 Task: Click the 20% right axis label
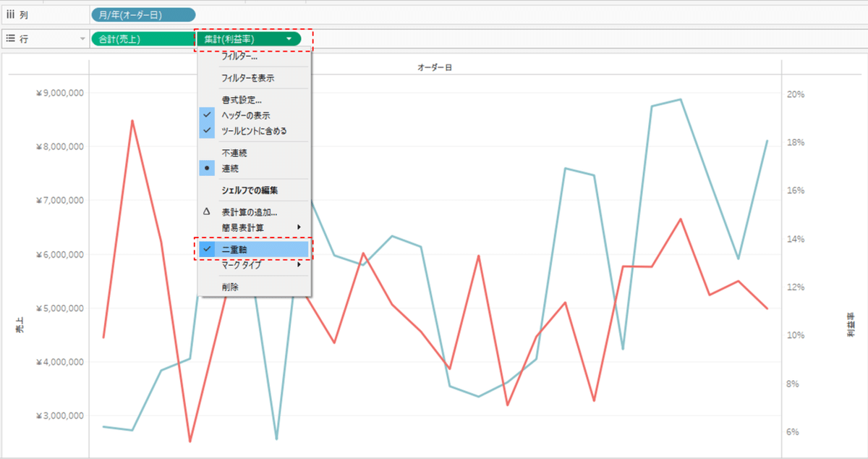[x=796, y=94]
